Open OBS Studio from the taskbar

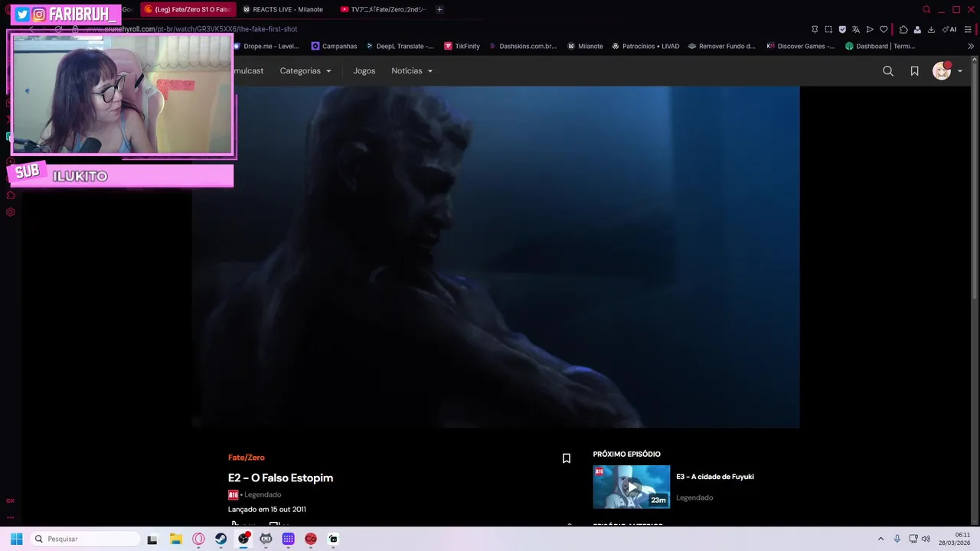243,539
